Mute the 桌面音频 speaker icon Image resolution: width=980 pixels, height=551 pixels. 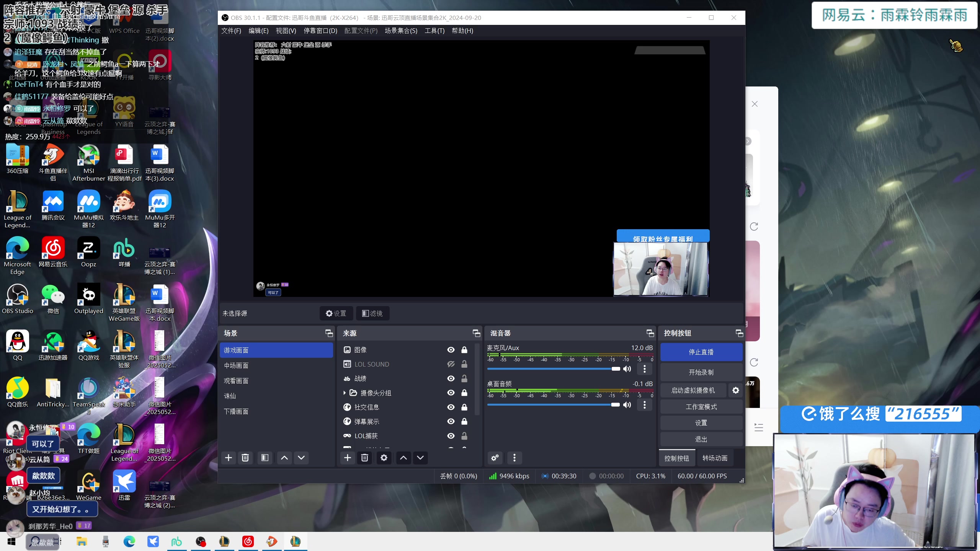pyautogui.click(x=627, y=405)
